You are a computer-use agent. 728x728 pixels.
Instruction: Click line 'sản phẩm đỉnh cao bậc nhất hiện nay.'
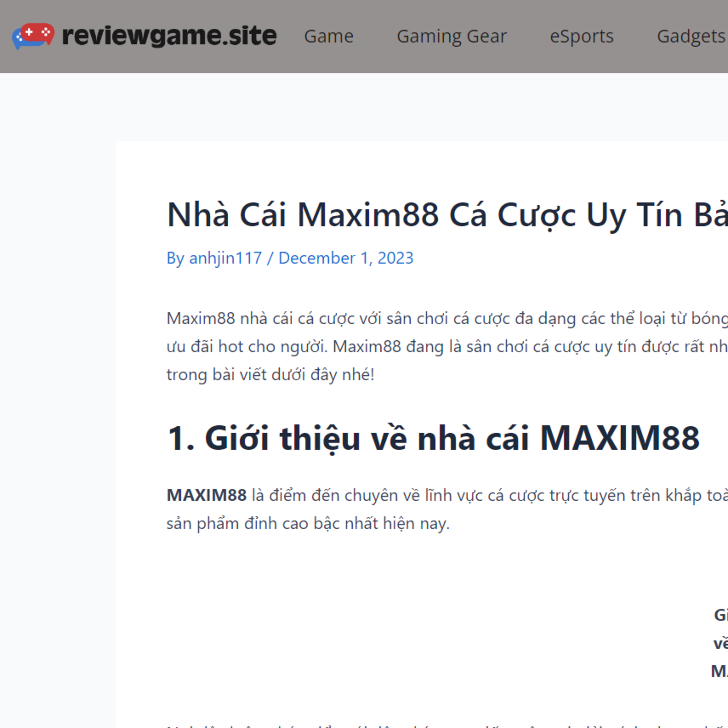pyautogui.click(x=308, y=523)
